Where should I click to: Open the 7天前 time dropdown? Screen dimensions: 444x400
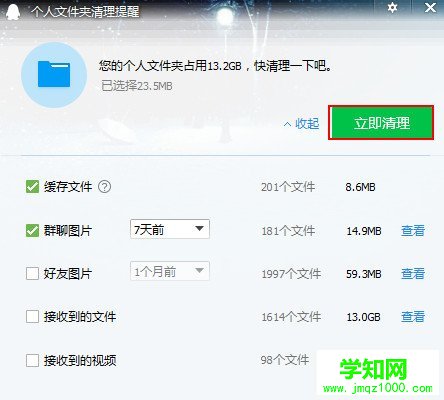coord(170,229)
